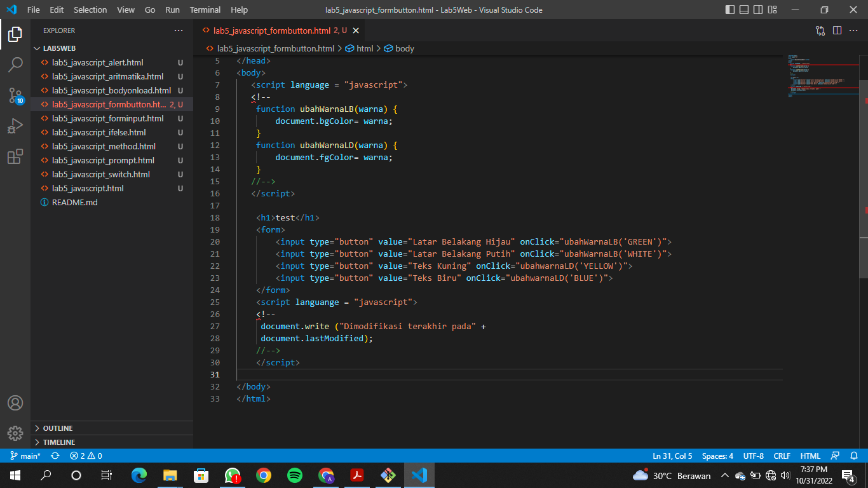Viewport: 868px width, 488px height.
Task: Open notifications bell in status bar
Action: tap(853, 456)
